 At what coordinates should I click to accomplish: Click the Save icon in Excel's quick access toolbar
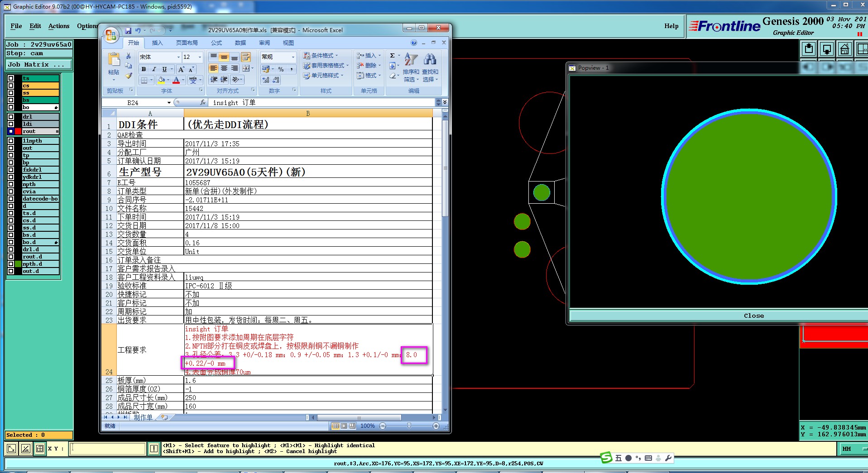[128, 31]
